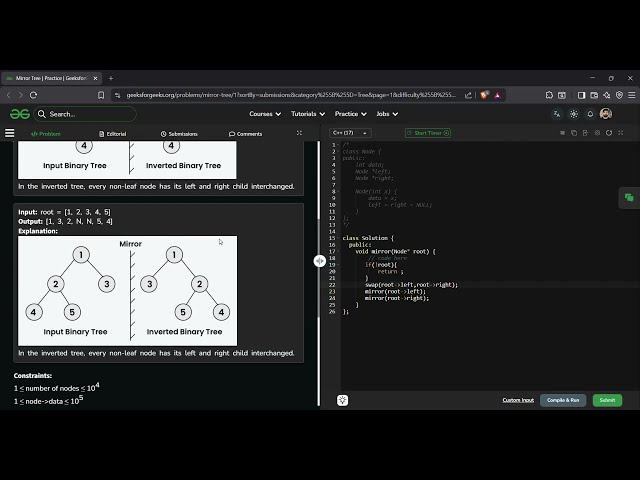Click in the site Search field
This screenshot has width=640, height=480.
pyautogui.click(x=86, y=114)
